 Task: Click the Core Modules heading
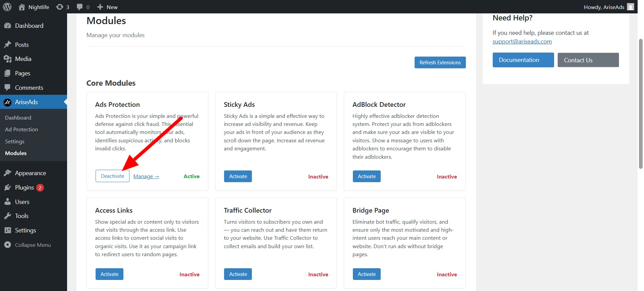click(x=111, y=83)
